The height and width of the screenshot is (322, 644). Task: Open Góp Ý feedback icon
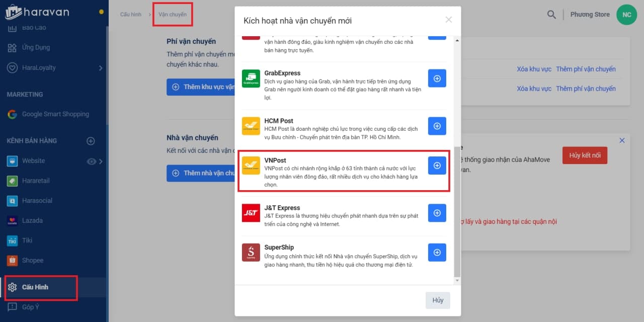pyautogui.click(x=13, y=306)
